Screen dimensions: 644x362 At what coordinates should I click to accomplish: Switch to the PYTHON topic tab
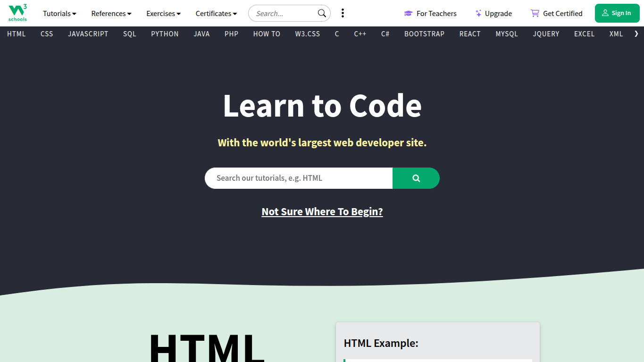tap(165, 34)
